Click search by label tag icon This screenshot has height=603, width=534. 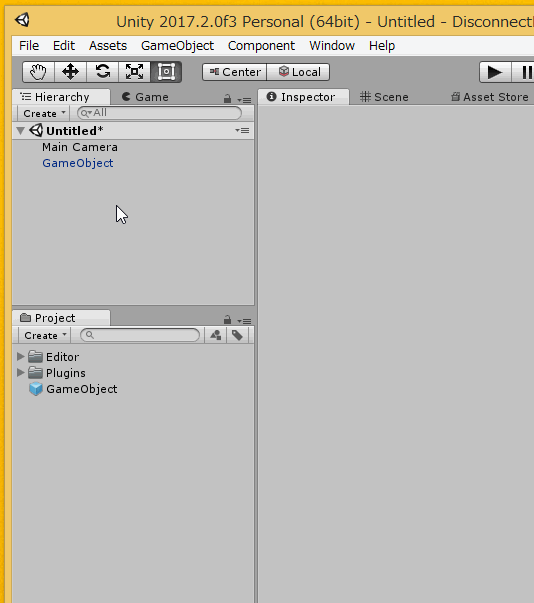pyautogui.click(x=237, y=335)
